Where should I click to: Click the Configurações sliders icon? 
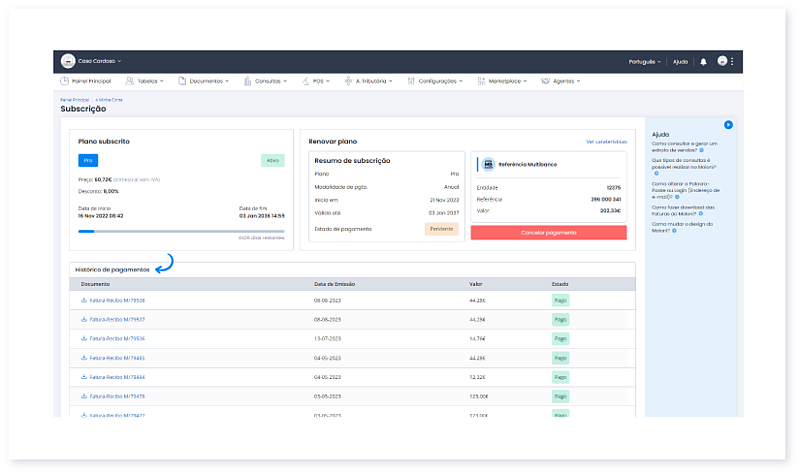click(411, 81)
